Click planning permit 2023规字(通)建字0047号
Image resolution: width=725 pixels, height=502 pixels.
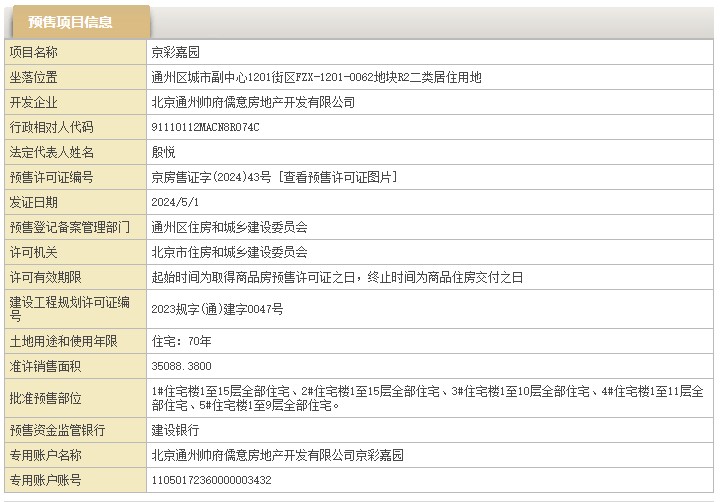tap(217, 309)
